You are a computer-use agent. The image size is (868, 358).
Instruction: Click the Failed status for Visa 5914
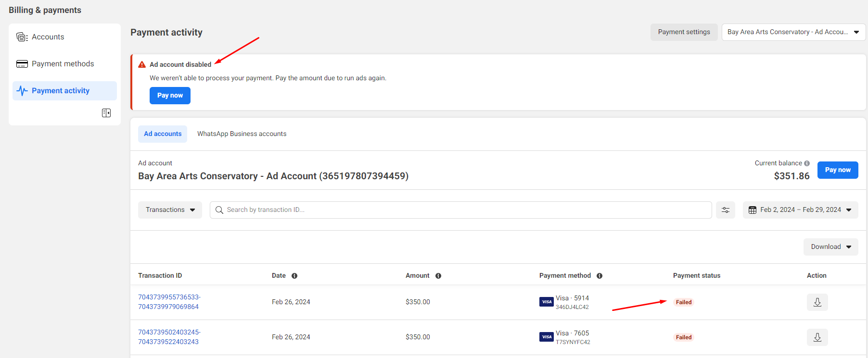click(x=684, y=302)
